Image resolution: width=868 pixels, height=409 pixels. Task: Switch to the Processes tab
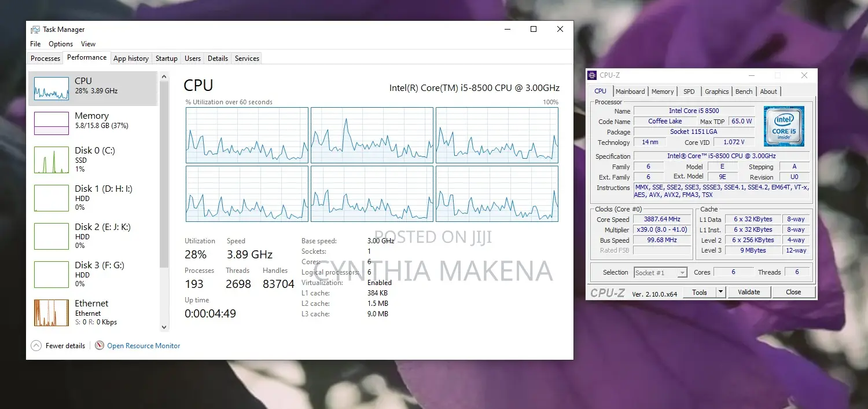(45, 59)
